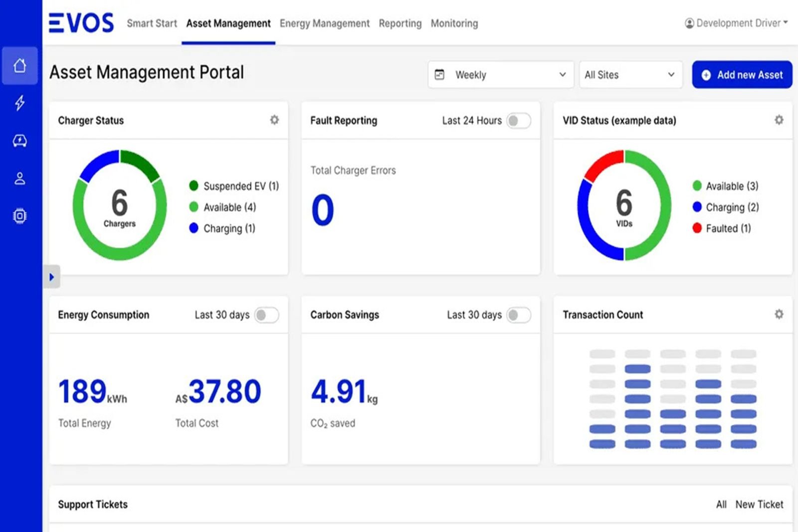Switch to the Reporting tab
The width and height of the screenshot is (798, 532).
(x=400, y=23)
